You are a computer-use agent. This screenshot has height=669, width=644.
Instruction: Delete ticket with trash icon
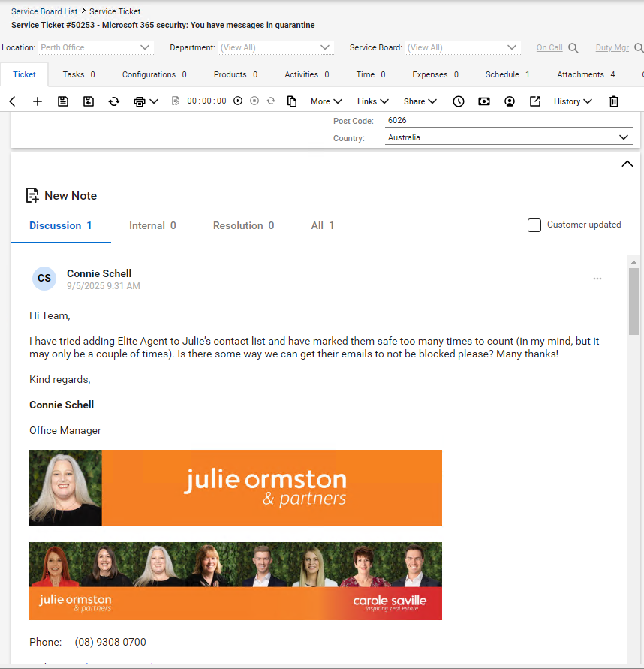pos(614,101)
